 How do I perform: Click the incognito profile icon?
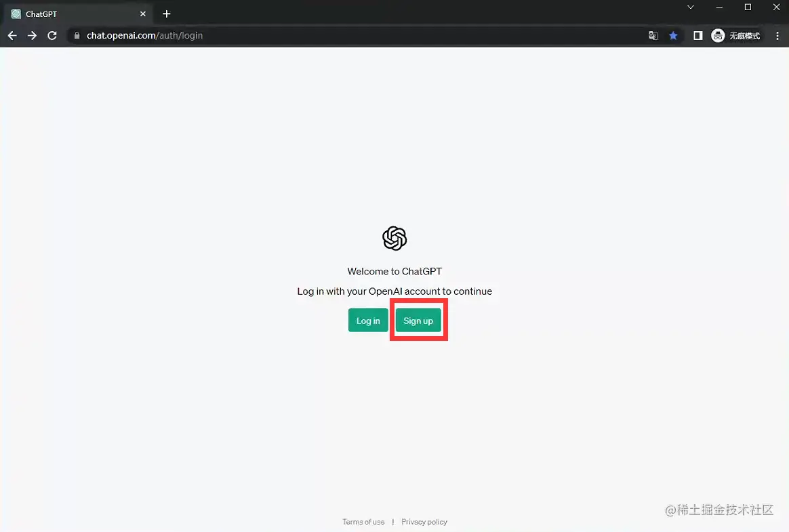pos(718,36)
